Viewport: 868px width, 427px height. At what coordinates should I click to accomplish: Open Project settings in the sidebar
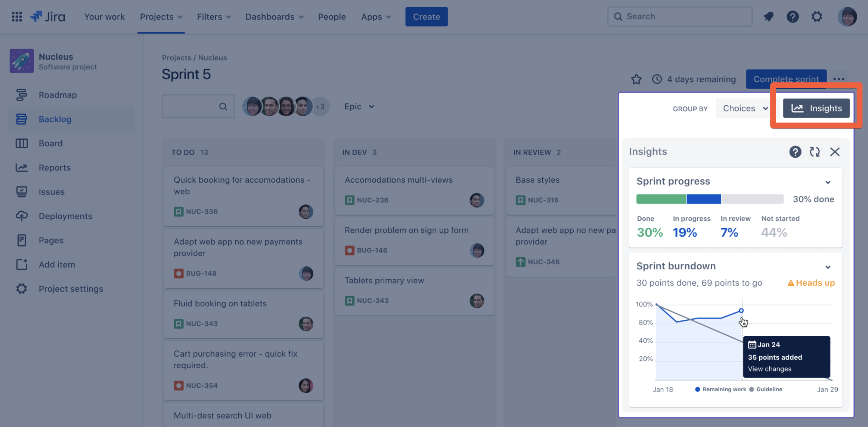pos(71,289)
